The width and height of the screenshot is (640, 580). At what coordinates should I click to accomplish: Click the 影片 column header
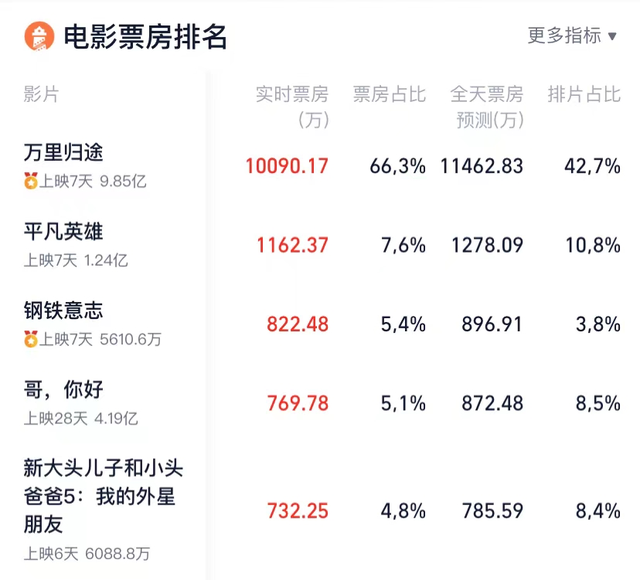[41, 95]
